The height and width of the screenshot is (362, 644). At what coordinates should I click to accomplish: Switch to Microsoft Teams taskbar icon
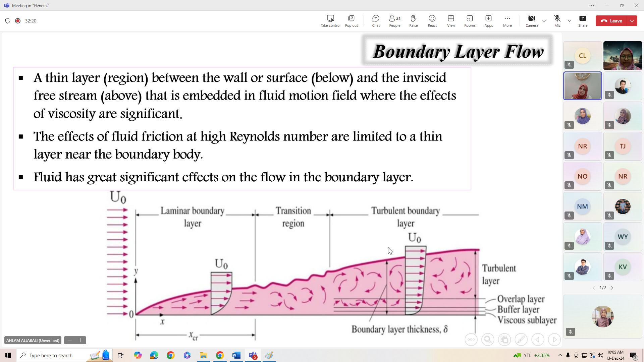[x=253, y=355]
